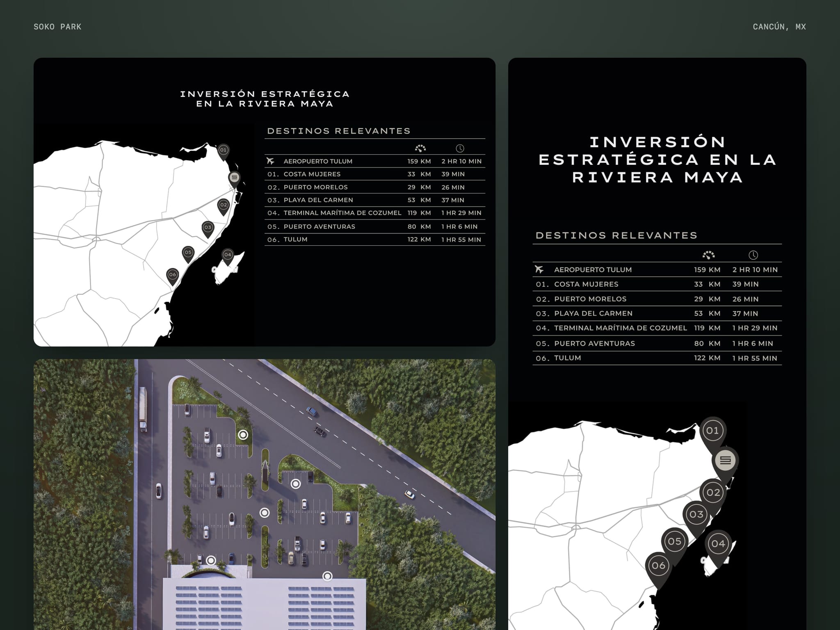Click map pin 05 on the left card map
840x630 pixels.
tap(188, 254)
